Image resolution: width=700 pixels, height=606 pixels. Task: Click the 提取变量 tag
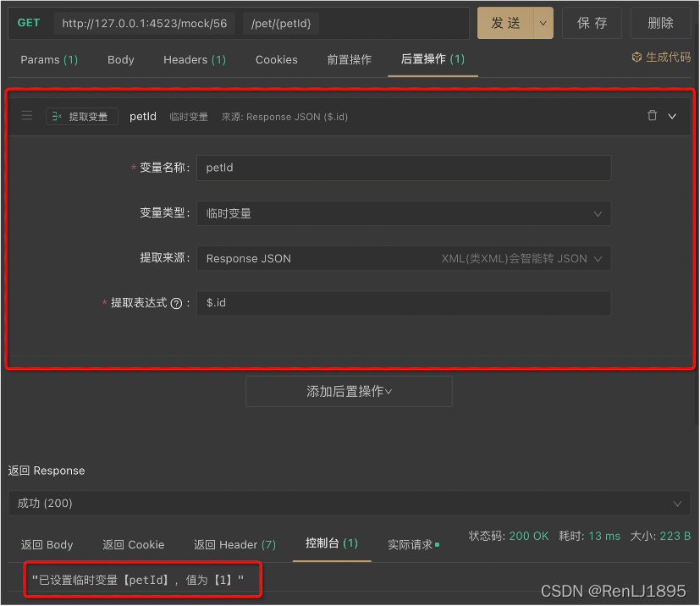click(x=82, y=117)
